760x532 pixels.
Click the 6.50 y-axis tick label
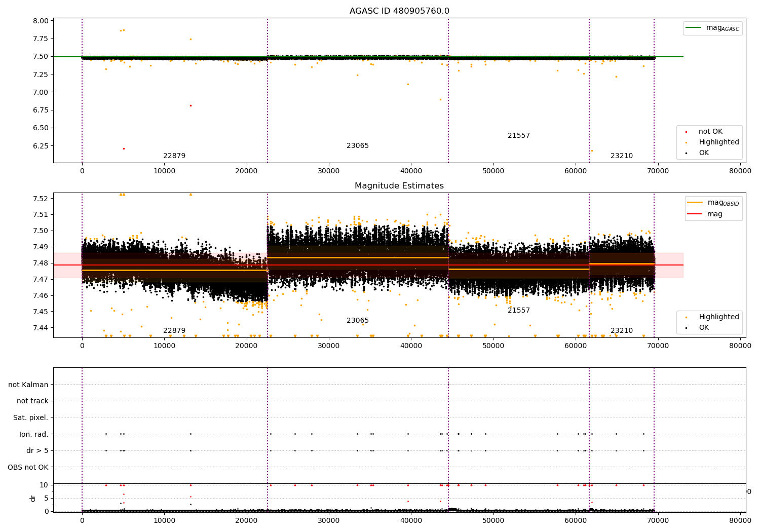coord(41,128)
